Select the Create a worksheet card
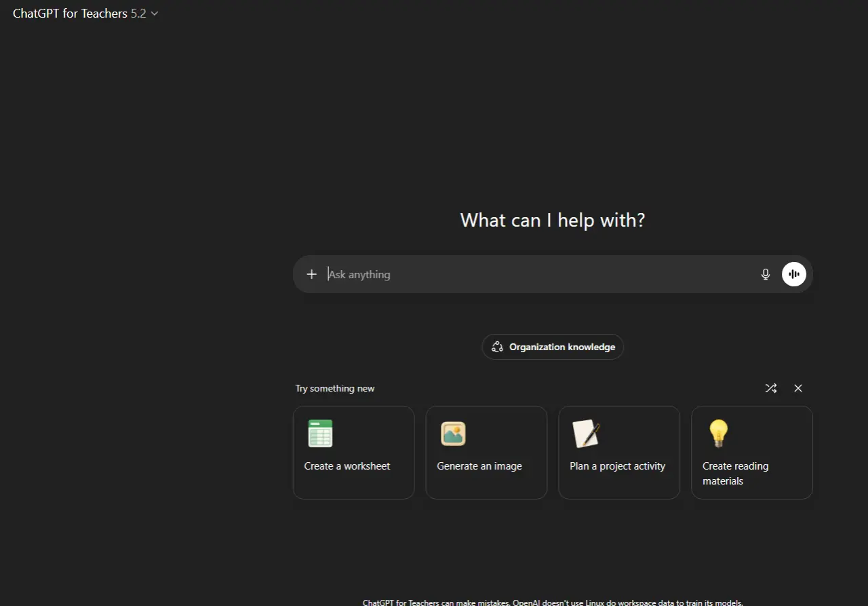Image resolution: width=868 pixels, height=606 pixels. pyautogui.click(x=353, y=453)
